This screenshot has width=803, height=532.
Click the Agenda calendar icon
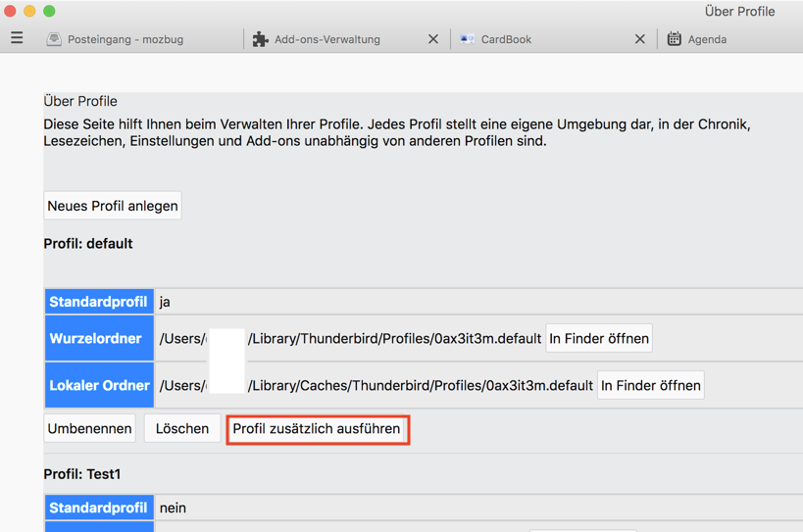tap(674, 39)
